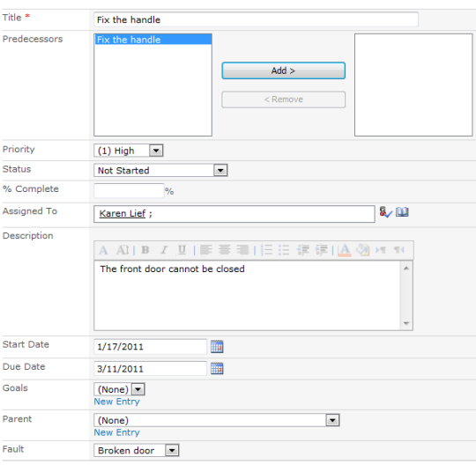Click into the Title text field
The height and width of the screenshot is (472, 476).
pyautogui.click(x=257, y=19)
